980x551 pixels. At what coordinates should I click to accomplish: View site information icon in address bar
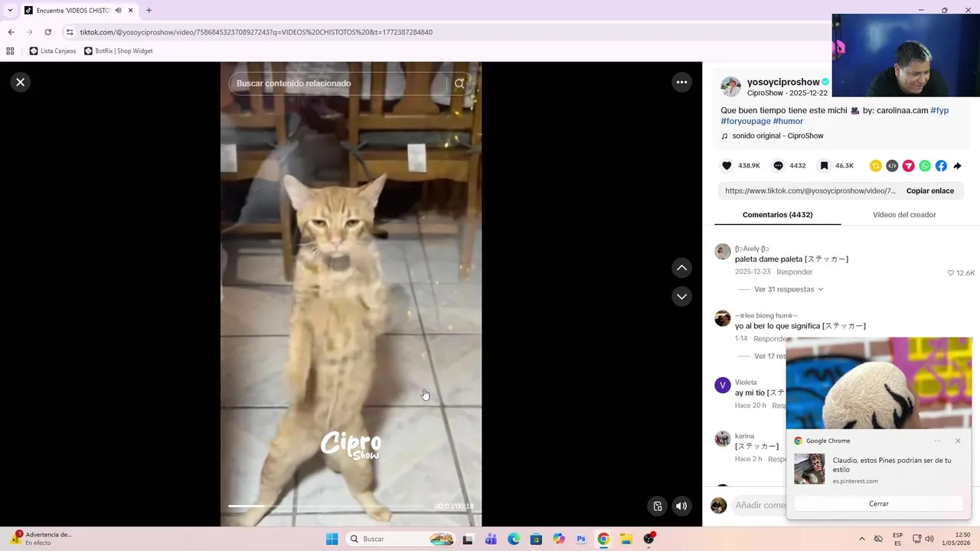tap(70, 32)
